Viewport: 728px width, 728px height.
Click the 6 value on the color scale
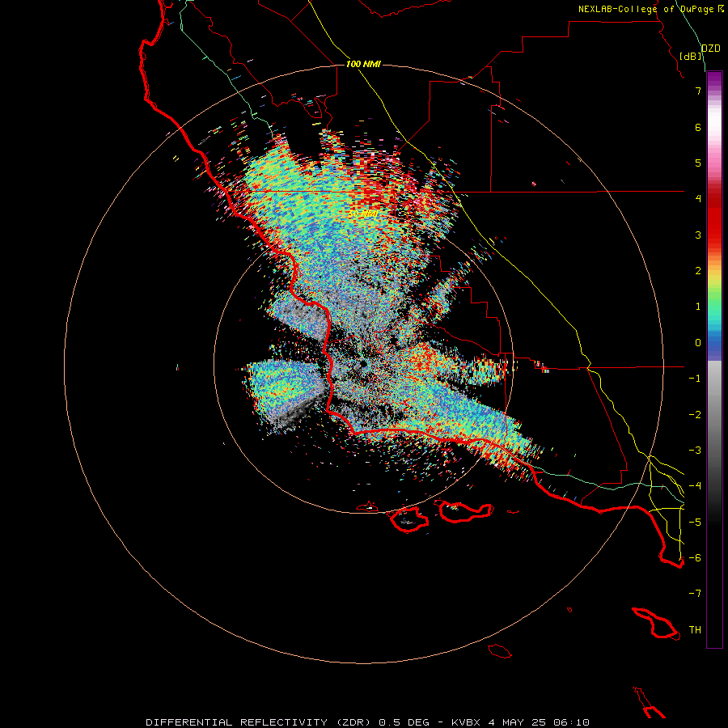point(698,127)
